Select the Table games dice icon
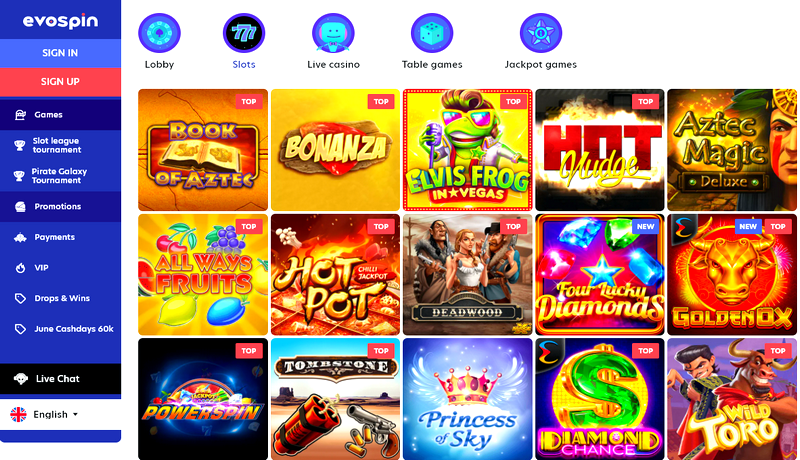 point(432,33)
